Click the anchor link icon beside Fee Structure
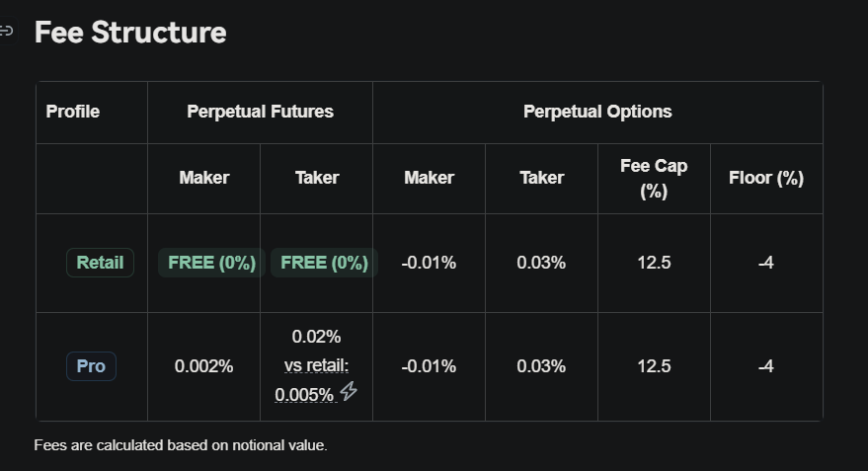Viewport: 868px width, 471px height. [x=7, y=31]
